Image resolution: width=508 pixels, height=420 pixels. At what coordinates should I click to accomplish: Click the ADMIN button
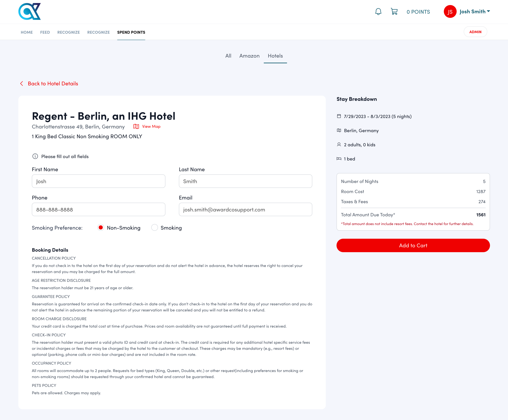coord(475,32)
